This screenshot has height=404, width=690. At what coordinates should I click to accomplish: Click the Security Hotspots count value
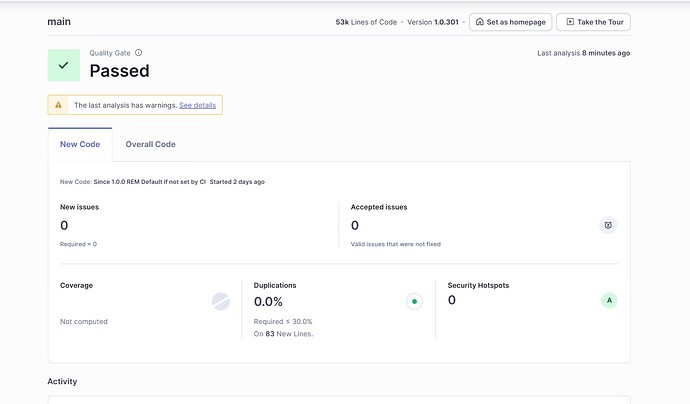[x=452, y=300]
